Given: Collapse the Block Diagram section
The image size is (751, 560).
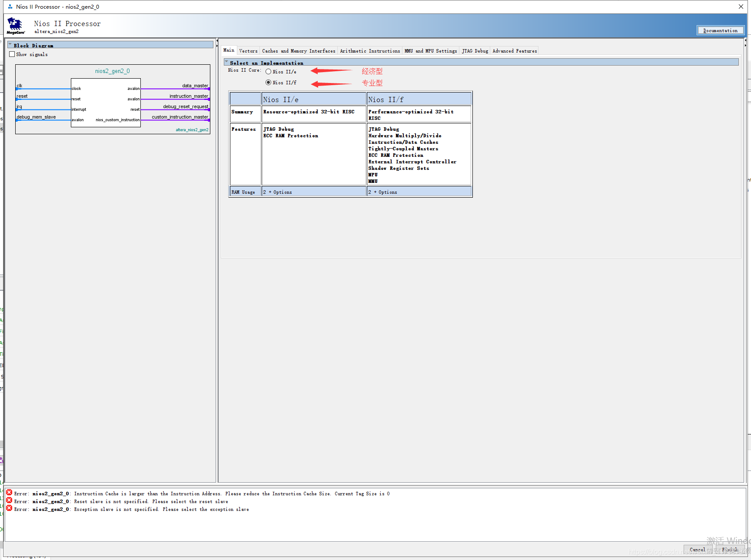Looking at the screenshot, I should (x=10, y=45).
